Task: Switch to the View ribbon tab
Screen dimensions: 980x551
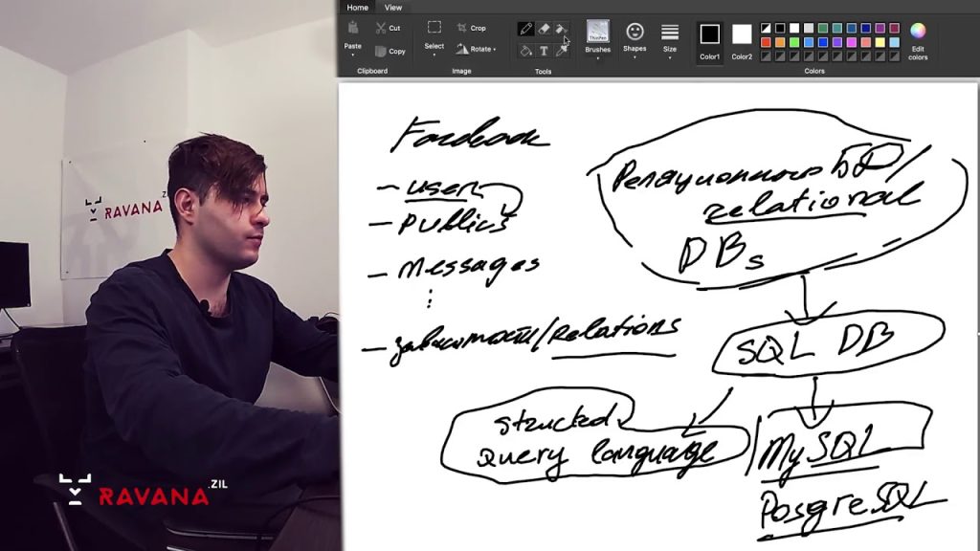Action: 393,7
